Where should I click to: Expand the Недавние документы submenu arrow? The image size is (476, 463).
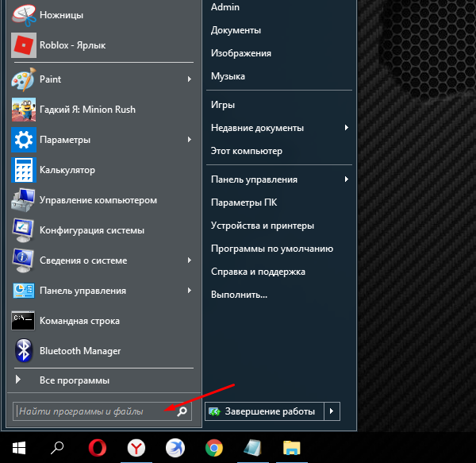(x=347, y=128)
